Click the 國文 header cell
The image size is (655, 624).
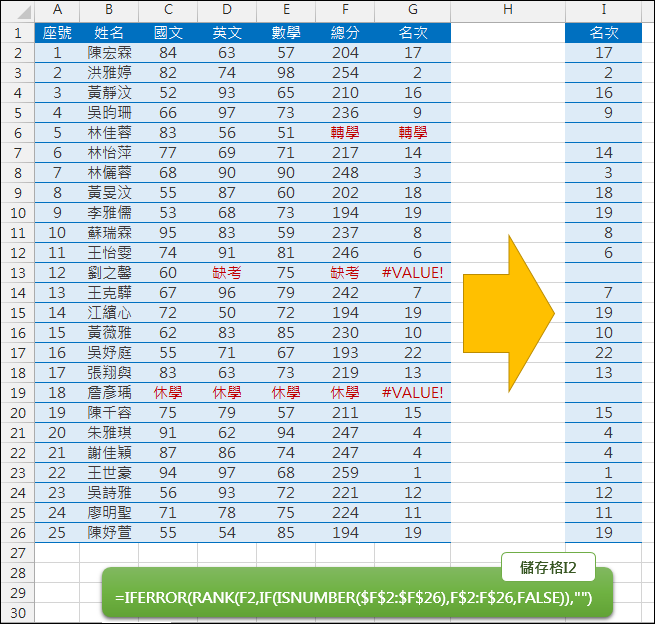tap(168, 33)
